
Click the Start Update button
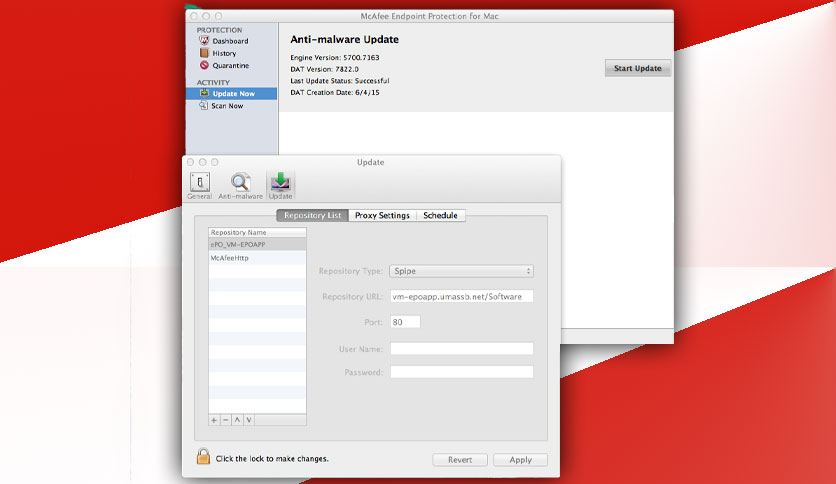638,68
